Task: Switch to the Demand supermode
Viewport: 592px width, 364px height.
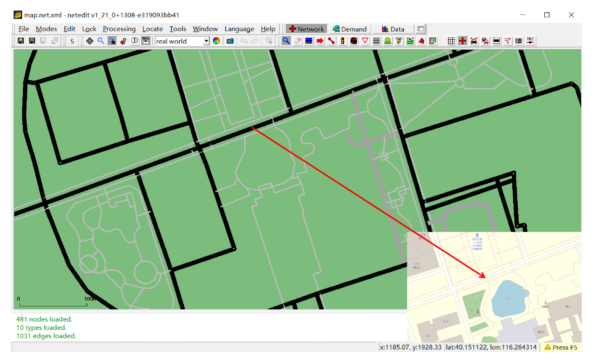Action: click(x=350, y=29)
